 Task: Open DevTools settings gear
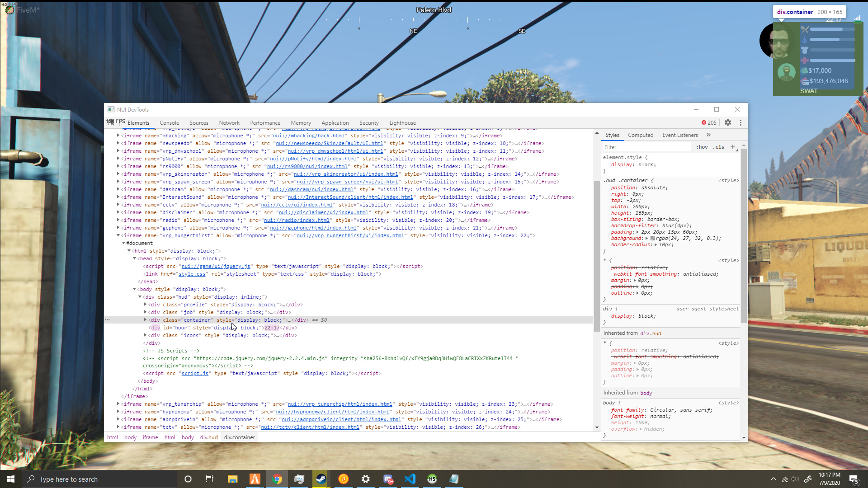tap(727, 122)
